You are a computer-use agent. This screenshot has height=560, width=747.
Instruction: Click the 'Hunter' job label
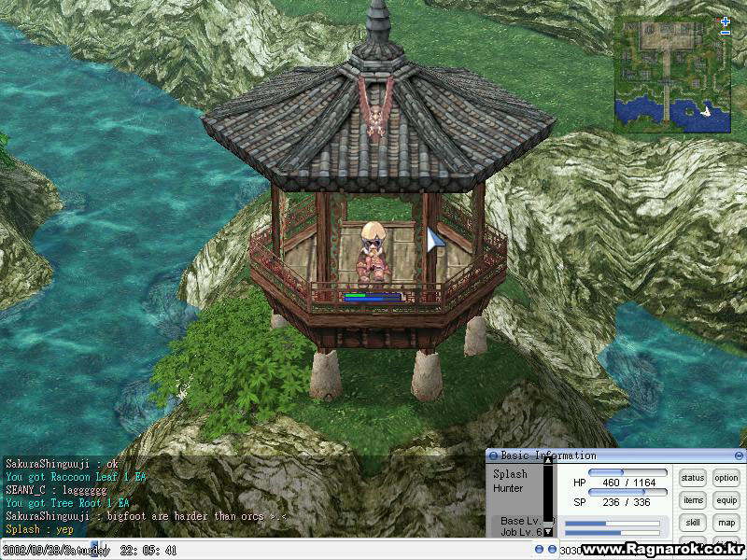pos(508,488)
